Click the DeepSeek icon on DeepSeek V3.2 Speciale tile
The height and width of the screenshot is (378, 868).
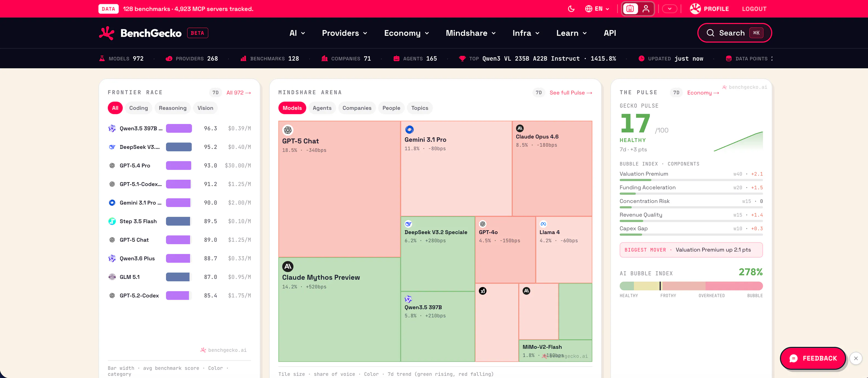(x=408, y=224)
